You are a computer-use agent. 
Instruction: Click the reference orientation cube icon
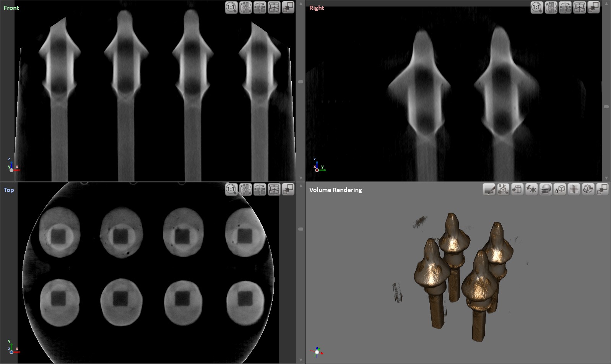503,189
